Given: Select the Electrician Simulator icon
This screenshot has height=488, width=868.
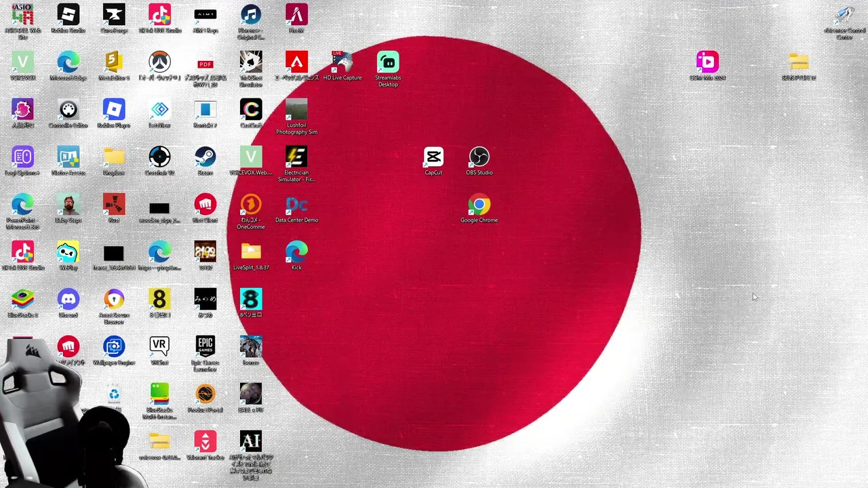Looking at the screenshot, I should point(296,157).
